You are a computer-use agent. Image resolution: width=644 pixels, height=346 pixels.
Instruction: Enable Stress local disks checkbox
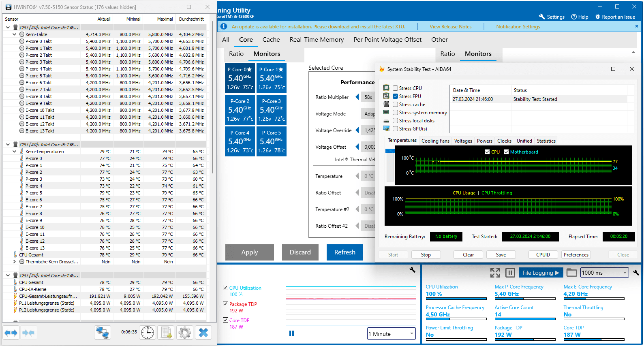point(395,120)
